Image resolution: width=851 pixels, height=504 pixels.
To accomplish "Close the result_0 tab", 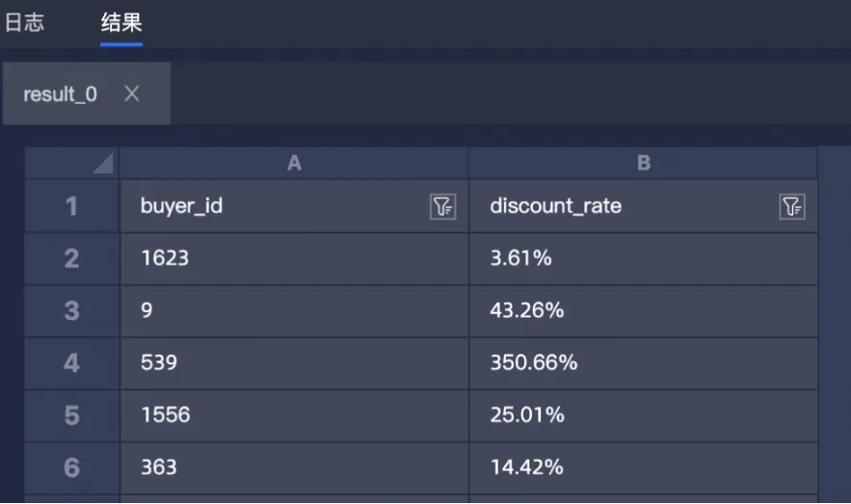I will click(132, 93).
